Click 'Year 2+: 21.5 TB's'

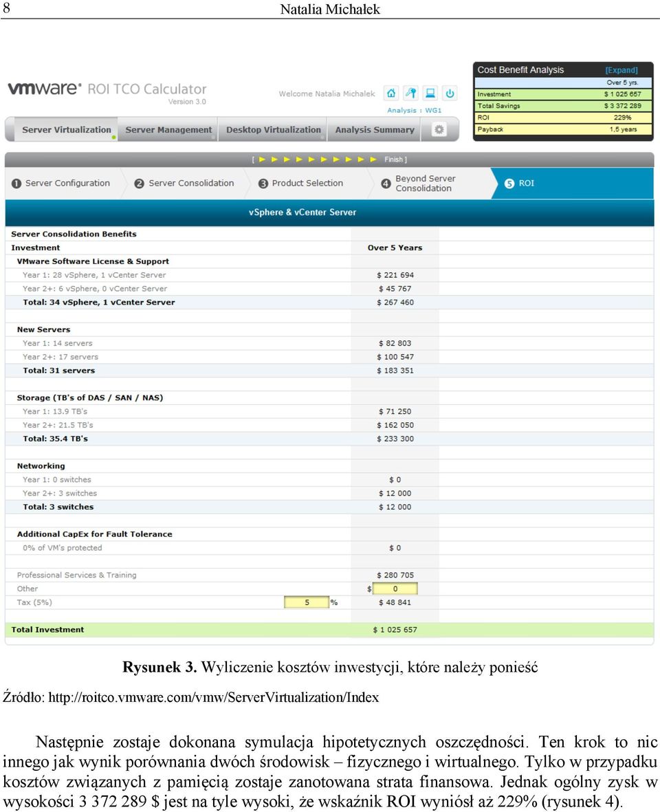point(58,425)
